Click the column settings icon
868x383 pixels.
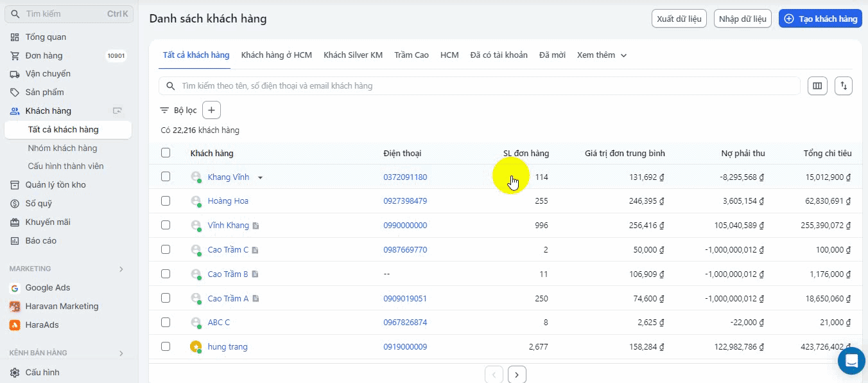[x=817, y=86]
